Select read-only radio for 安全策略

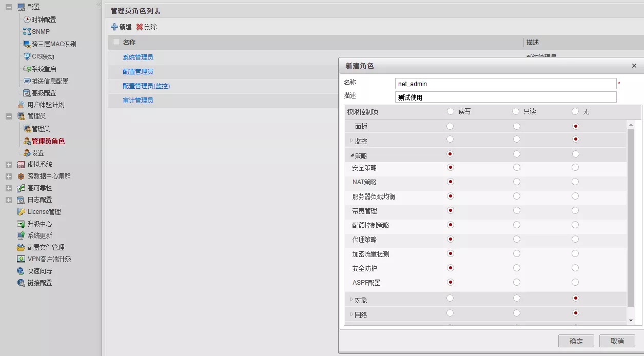pos(516,167)
